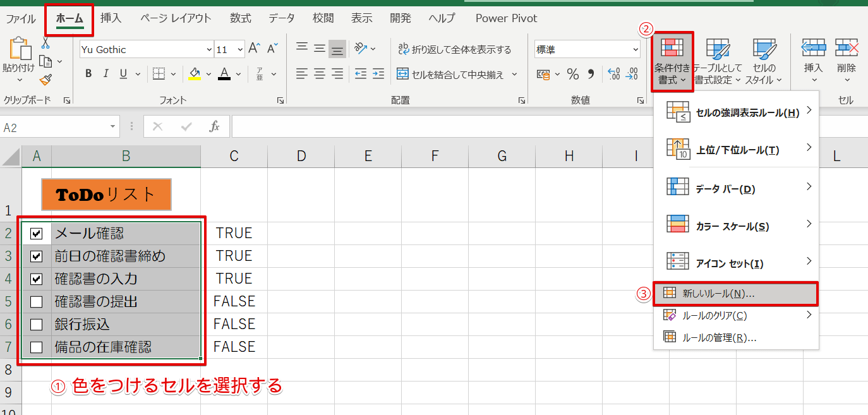Uncheck the 前日の確認書締め checkbox
The width and height of the screenshot is (868, 415).
pyautogui.click(x=37, y=256)
